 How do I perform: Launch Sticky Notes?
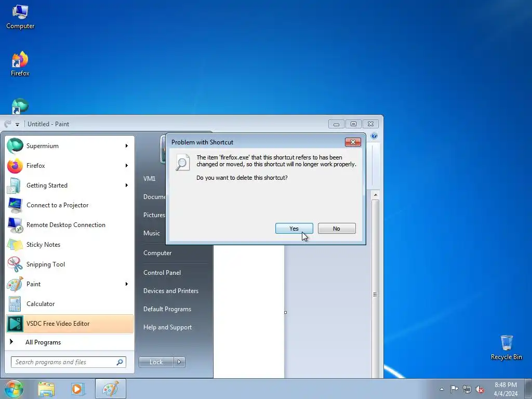pos(70,245)
